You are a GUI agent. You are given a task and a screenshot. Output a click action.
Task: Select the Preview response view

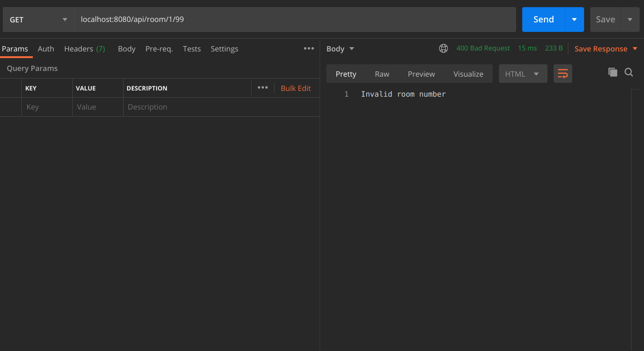pos(421,74)
